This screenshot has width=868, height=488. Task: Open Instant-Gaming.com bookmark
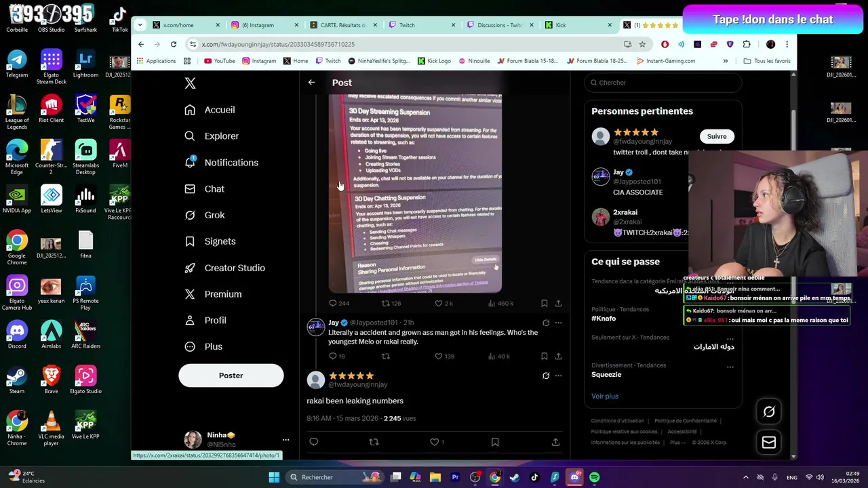(665, 61)
